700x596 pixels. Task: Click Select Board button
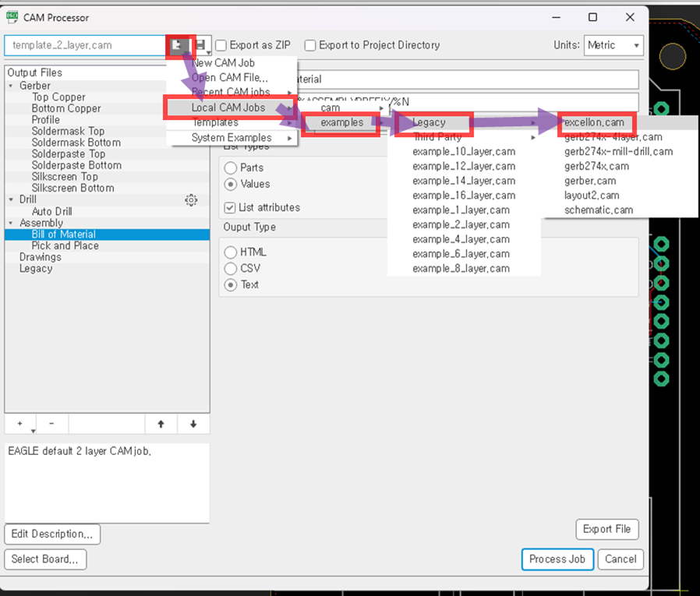click(45, 559)
